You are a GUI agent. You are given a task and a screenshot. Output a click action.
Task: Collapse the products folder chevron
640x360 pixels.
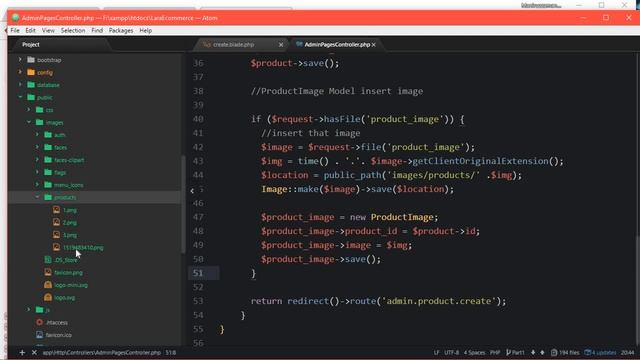click(37, 197)
